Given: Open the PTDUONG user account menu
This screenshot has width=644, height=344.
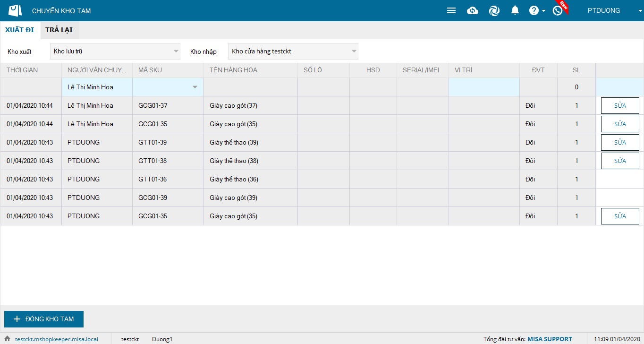Looking at the screenshot, I should (609, 10).
